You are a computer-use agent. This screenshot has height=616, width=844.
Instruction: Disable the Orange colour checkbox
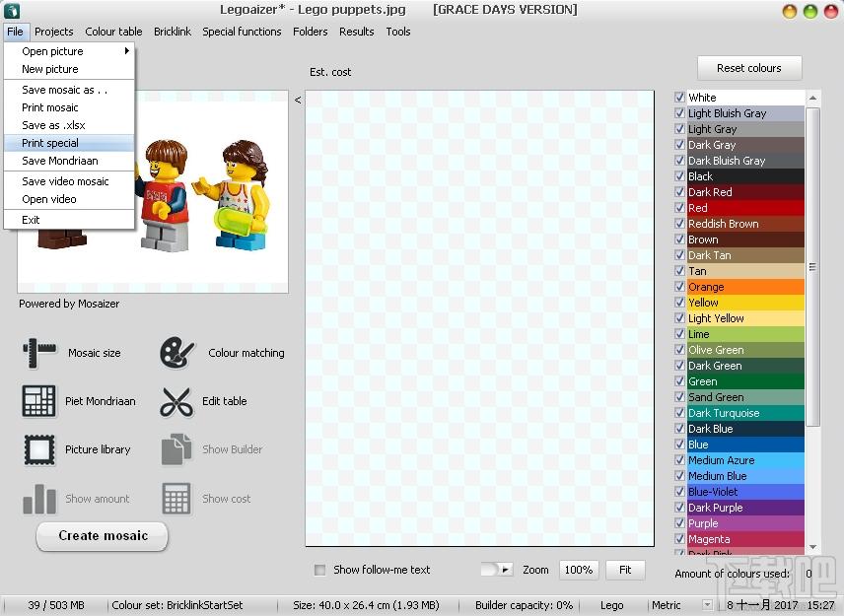(679, 286)
